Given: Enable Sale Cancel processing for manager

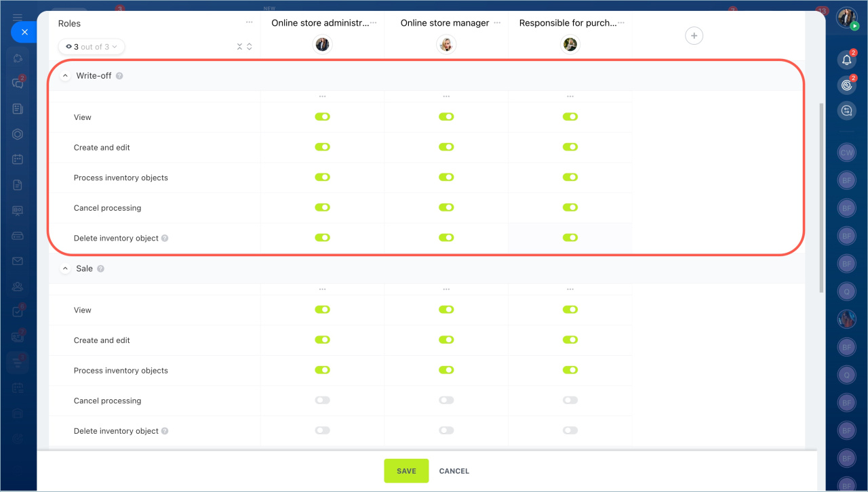Looking at the screenshot, I should click(x=446, y=401).
